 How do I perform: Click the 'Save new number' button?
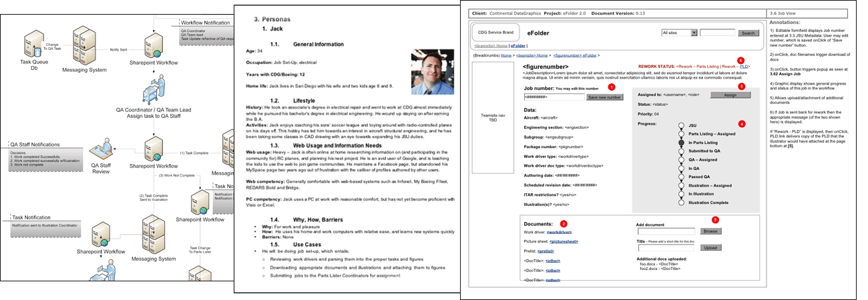(605, 97)
